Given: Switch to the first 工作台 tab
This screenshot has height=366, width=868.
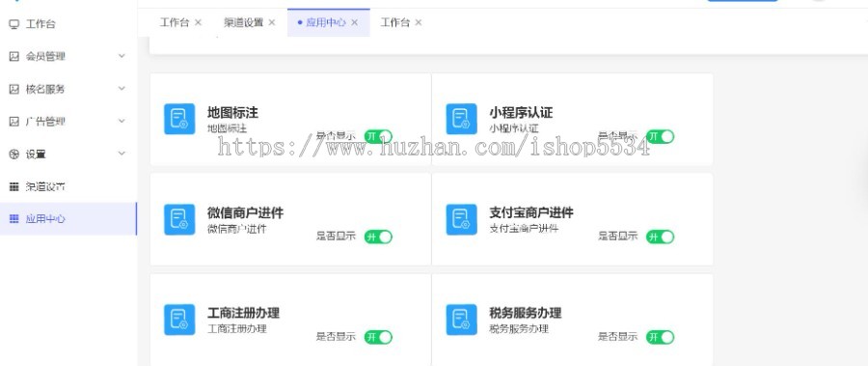Looking at the screenshot, I should 175,23.
